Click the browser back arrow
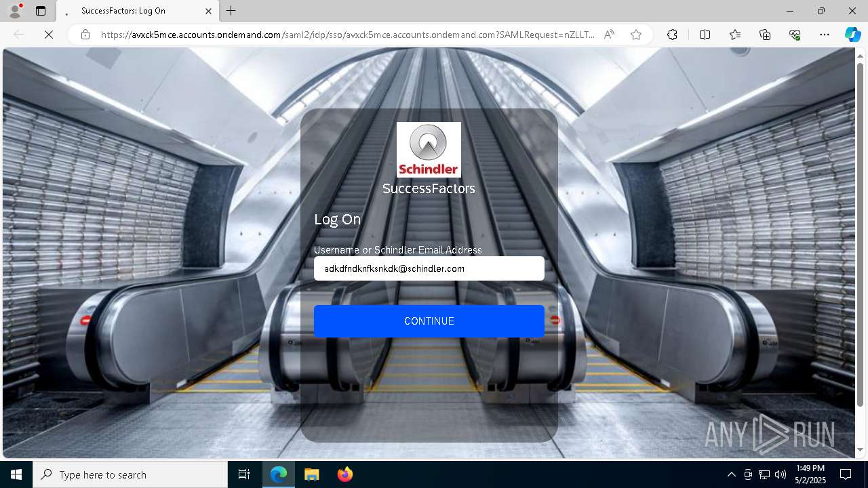 pyautogui.click(x=19, y=35)
